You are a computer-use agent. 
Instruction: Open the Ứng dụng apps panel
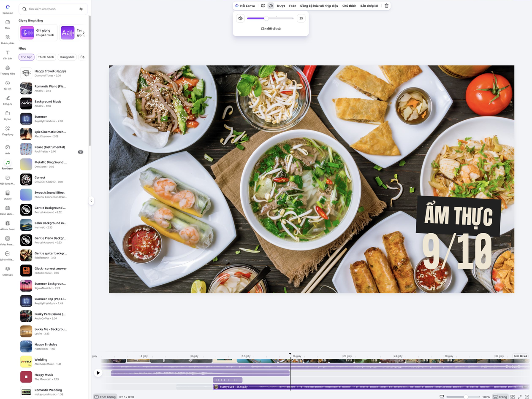click(x=8, y=130)
